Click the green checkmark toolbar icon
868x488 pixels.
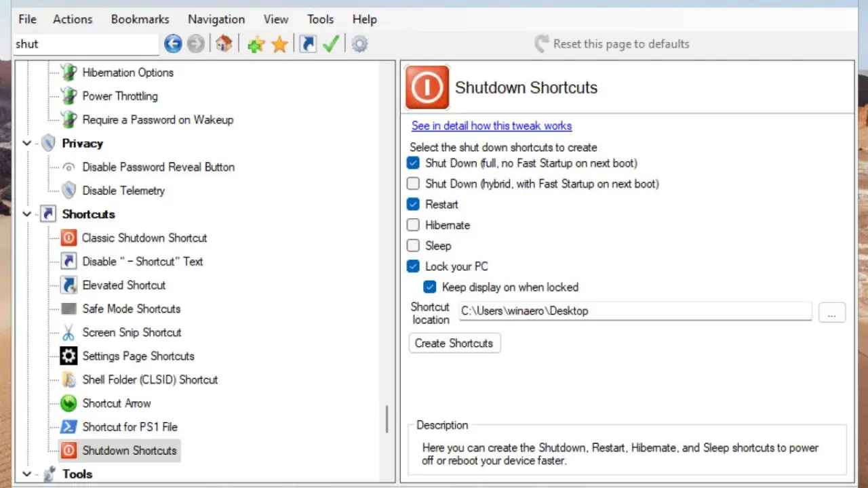331,44
